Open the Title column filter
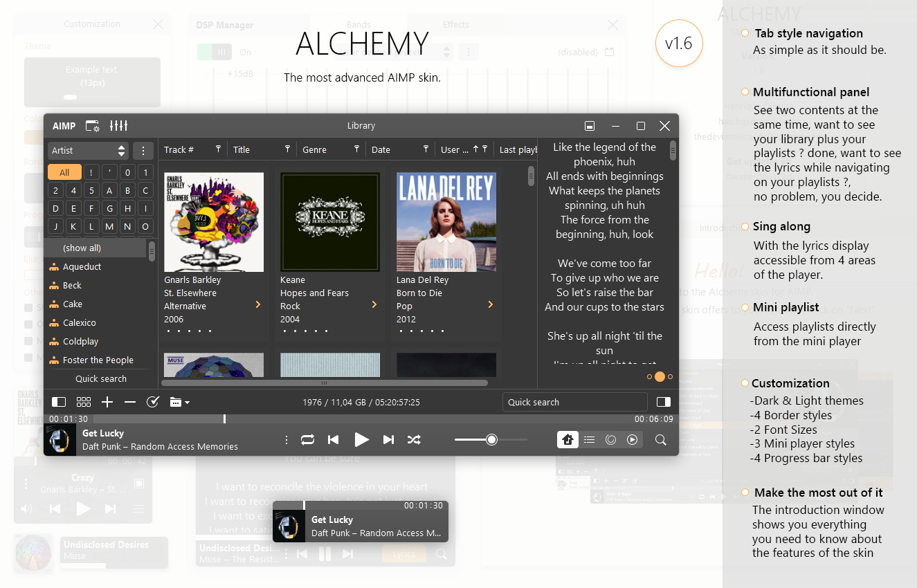The width and height of the screenshot is (917, 588). pos(287,149)
